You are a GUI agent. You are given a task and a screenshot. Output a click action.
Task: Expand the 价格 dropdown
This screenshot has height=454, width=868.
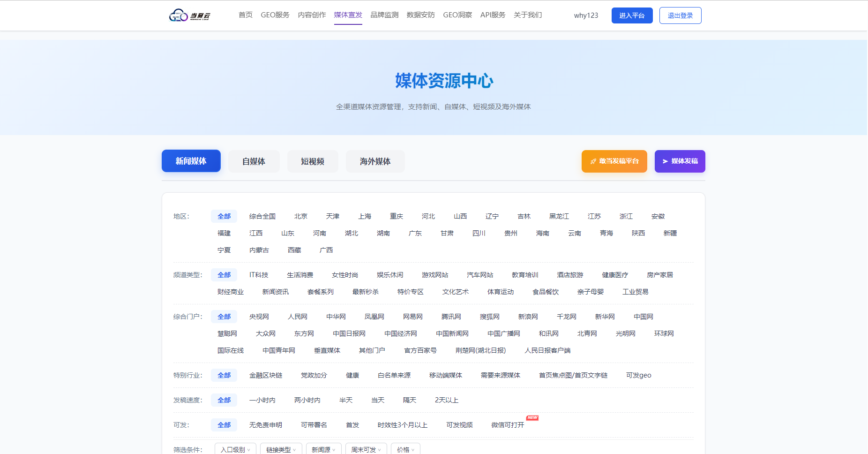[405, 449]
